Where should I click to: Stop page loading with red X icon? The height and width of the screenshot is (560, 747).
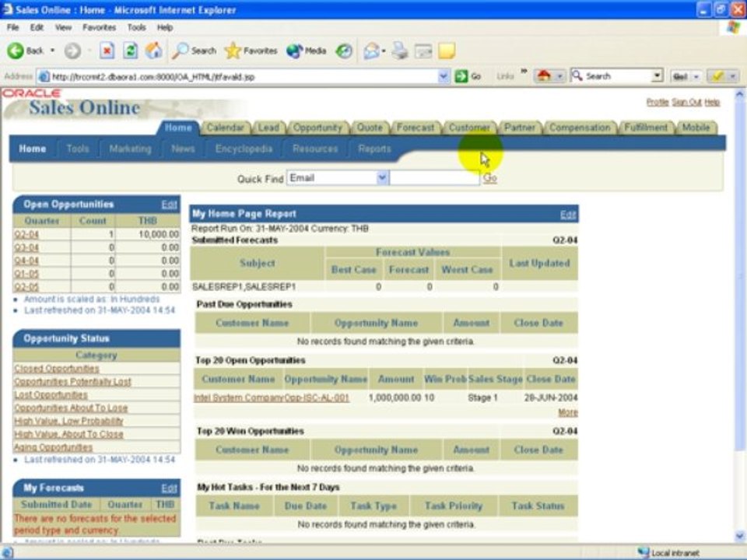(107, 51)
